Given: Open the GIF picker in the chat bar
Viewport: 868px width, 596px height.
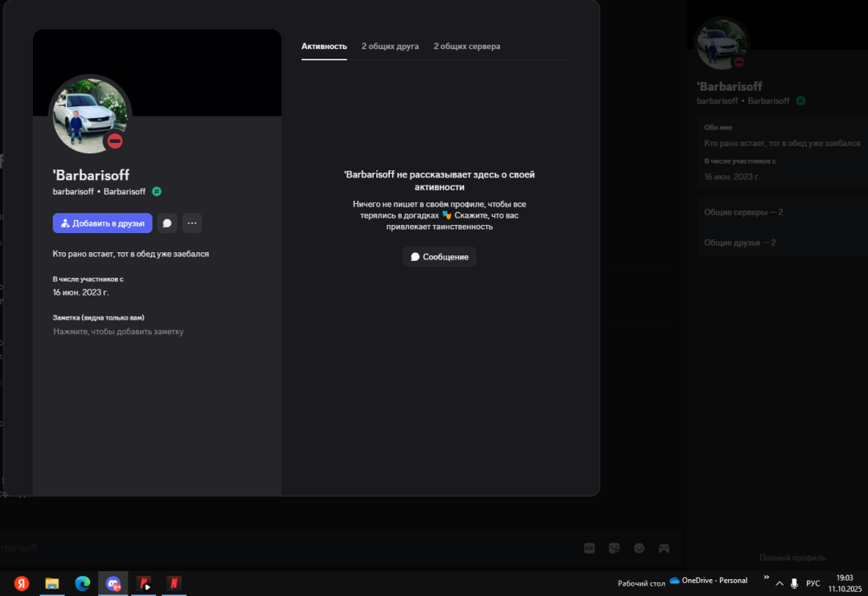Looking at the screenshot, I should 589,548.
